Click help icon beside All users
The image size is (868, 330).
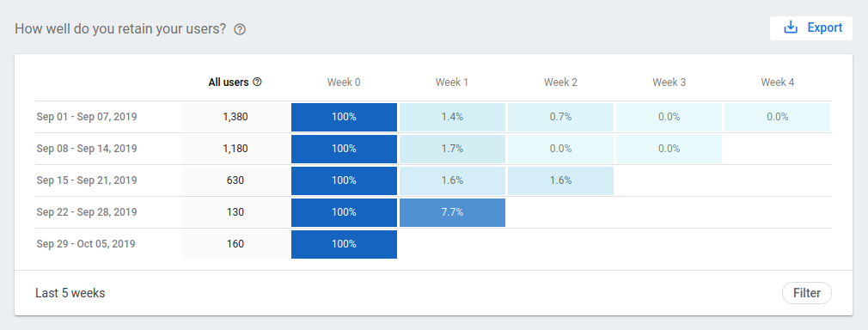[x=257, y=82]
